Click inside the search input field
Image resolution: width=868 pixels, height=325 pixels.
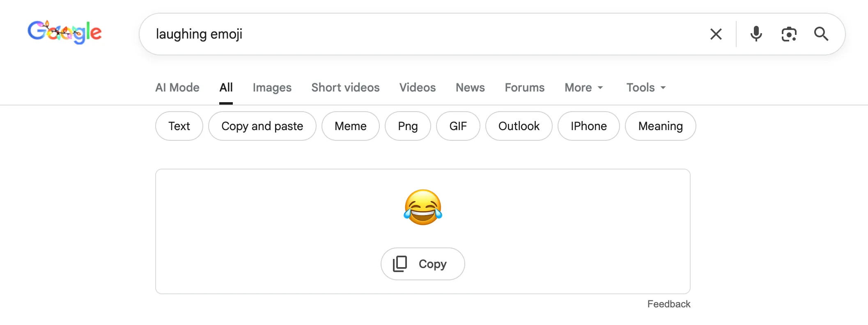[x=370, y=34]
